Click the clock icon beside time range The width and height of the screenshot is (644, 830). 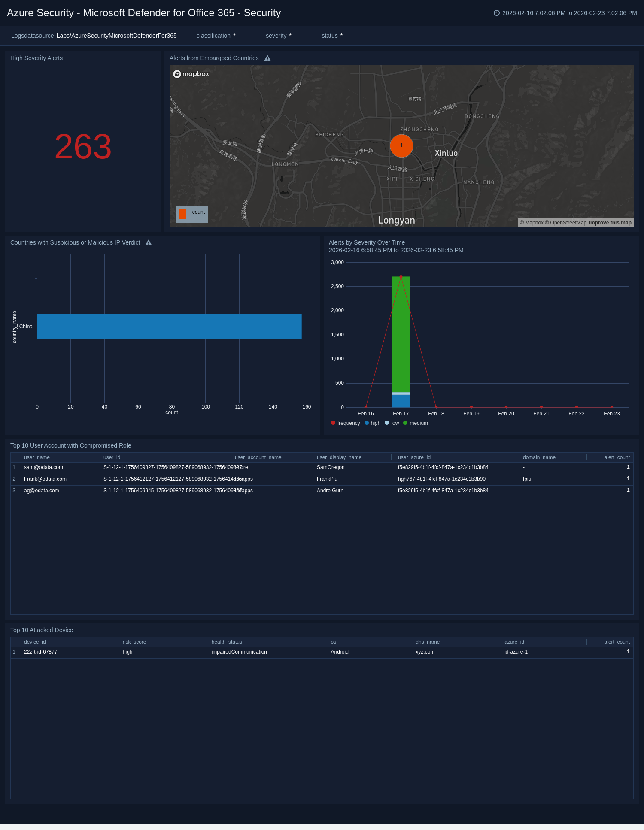[x=497, y=13]
